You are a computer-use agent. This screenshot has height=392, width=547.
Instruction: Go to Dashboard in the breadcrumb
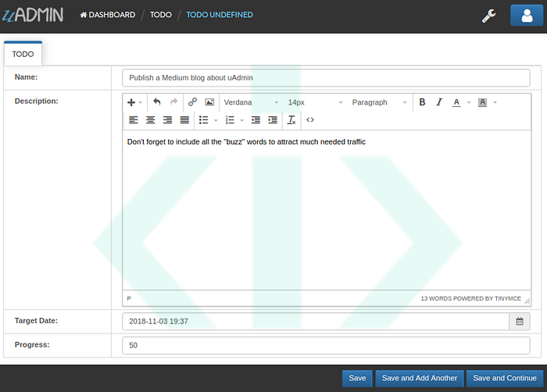(x=107, y=15)
